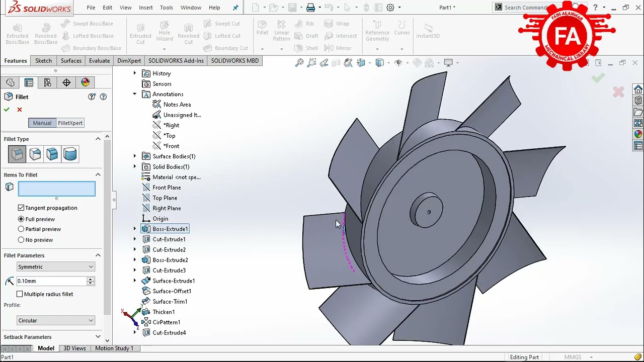
Task: Pin the menu bar with pushpin
Action: (235, 8)
